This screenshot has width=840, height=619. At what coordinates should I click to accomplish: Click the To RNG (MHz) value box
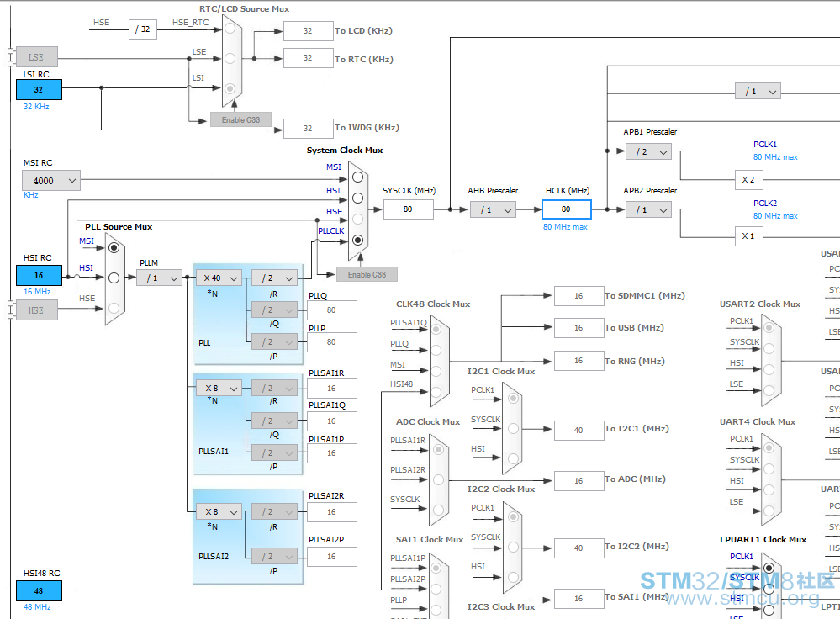coord(579,361)
